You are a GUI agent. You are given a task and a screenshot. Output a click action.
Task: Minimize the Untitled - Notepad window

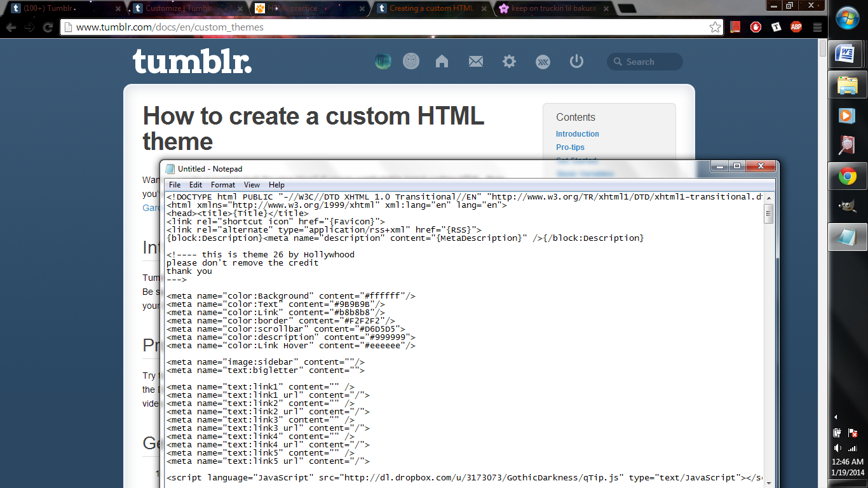pos(719,166)
